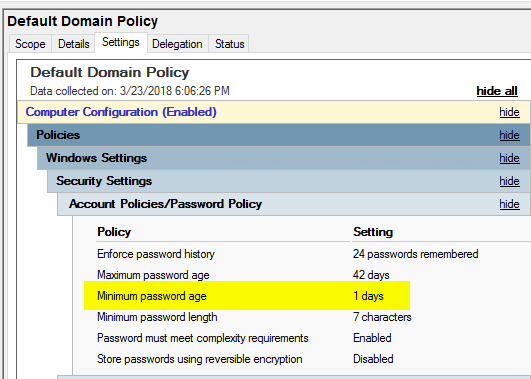Image resolution: width=531 pixels, height=379 pixels.
Task: Select the Setting column header
Action: (x=373, y=232)
